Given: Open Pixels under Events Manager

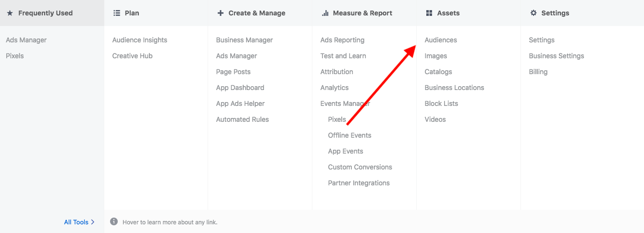Looking at the screenshot, I should click(337, 119).
